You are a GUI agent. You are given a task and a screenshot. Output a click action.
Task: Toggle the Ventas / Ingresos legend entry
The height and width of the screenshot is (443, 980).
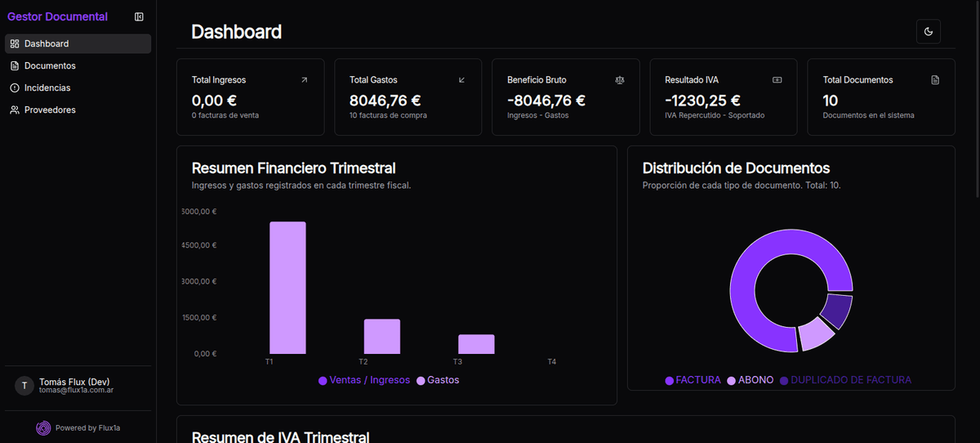pos(364,380)
